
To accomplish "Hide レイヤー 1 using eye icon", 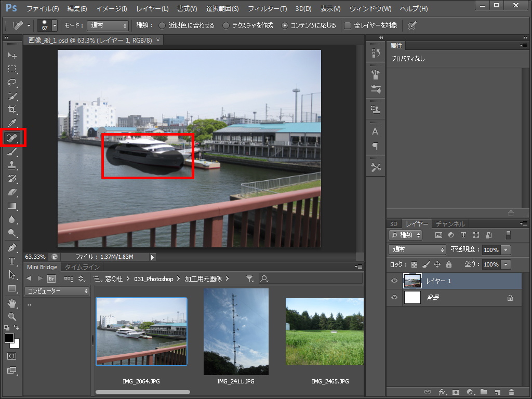I will (x=394, y=281).
